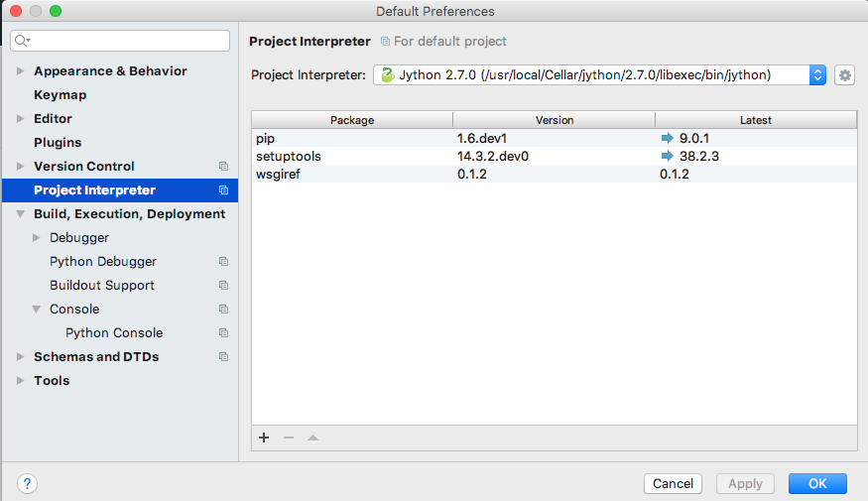Click the minus icon to uninstall package

pos(289,438)
